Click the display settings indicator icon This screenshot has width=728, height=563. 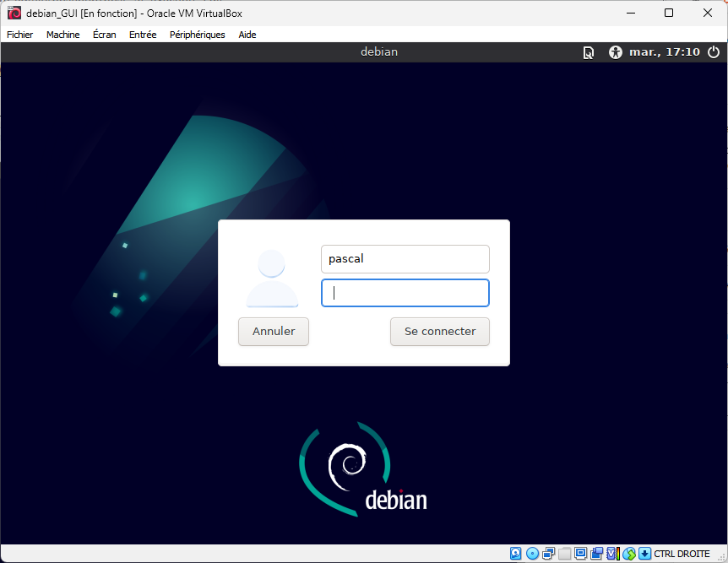click(x=580, y=553)
